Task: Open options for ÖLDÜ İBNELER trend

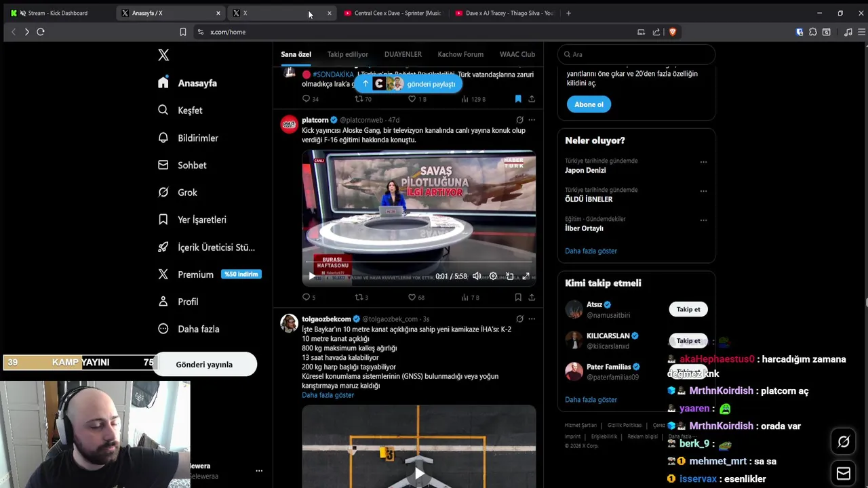Action: pyautogui.click(x=703, y=191)
